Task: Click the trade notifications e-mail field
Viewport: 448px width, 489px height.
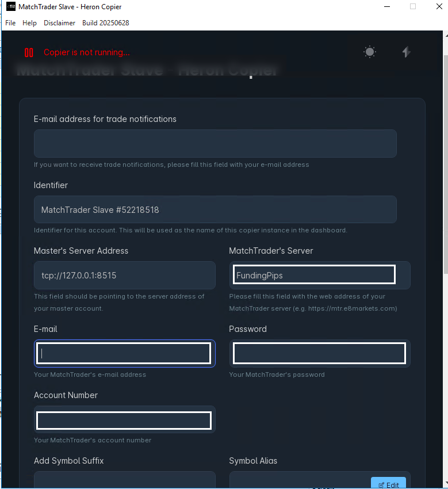Action: pyautogui.click(x=215, y=143)
